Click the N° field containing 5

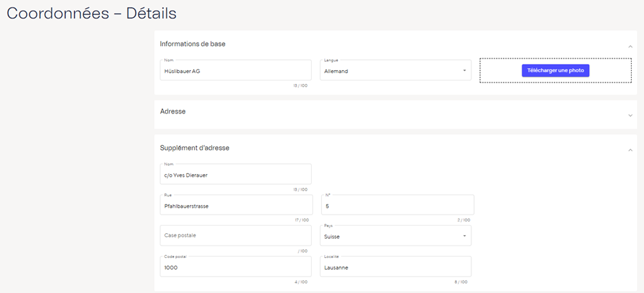(397, 206)
